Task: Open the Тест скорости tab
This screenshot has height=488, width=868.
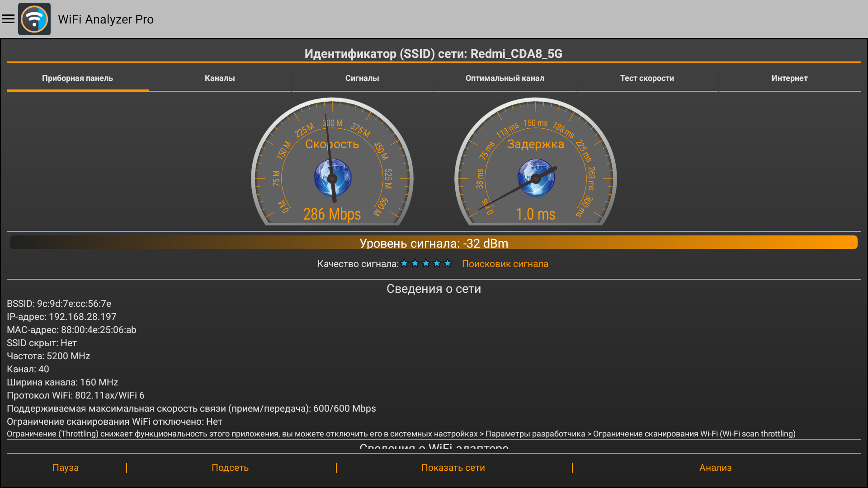Action: pos(647,78)
